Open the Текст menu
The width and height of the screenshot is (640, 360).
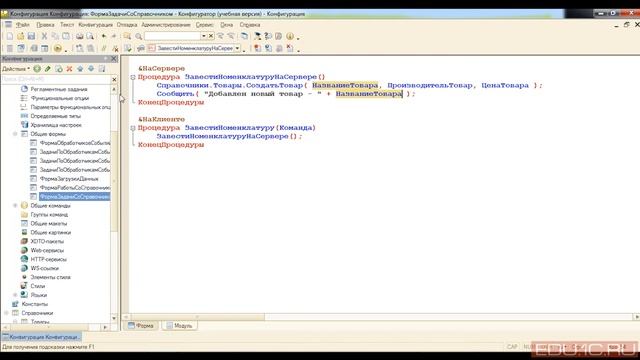tap(67, 25)
